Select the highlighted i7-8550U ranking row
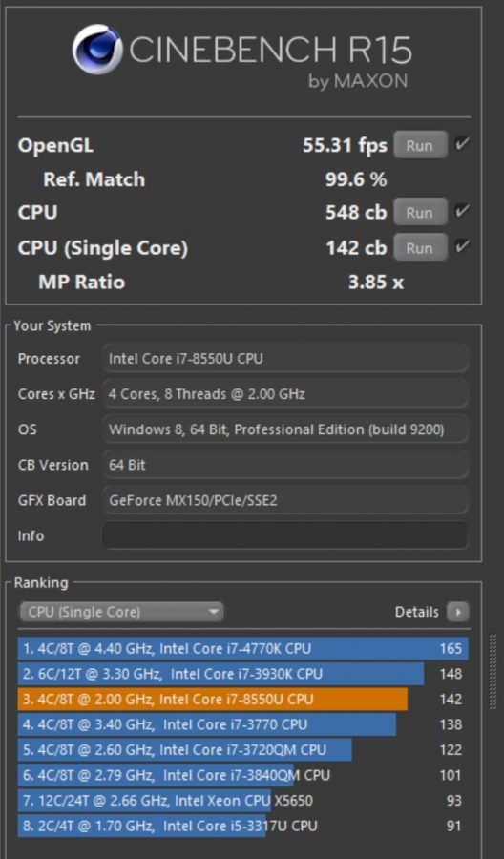Screen dimensions: 504x859 [x=242, y=699]
